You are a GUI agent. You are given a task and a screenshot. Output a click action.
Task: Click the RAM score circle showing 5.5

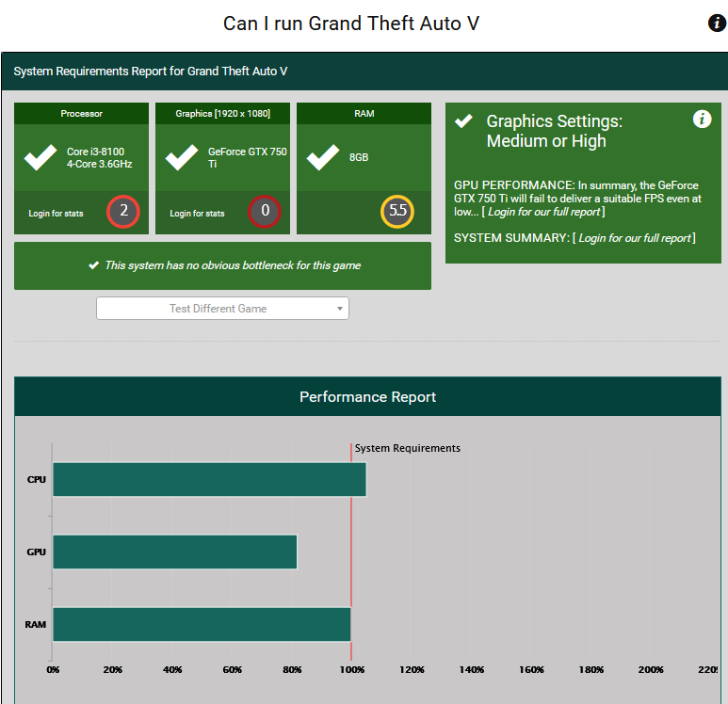(397, 212)
